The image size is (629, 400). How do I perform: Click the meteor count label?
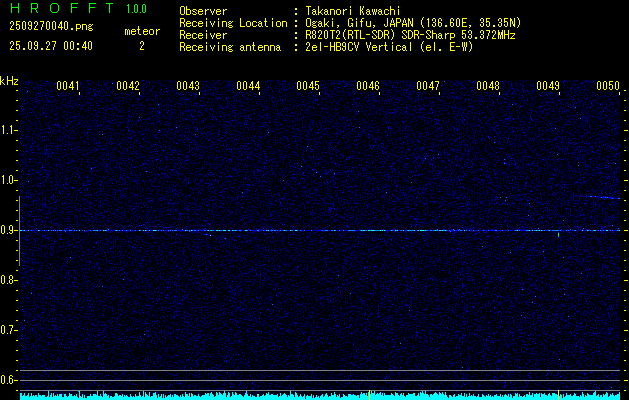[x=142, y=31]
